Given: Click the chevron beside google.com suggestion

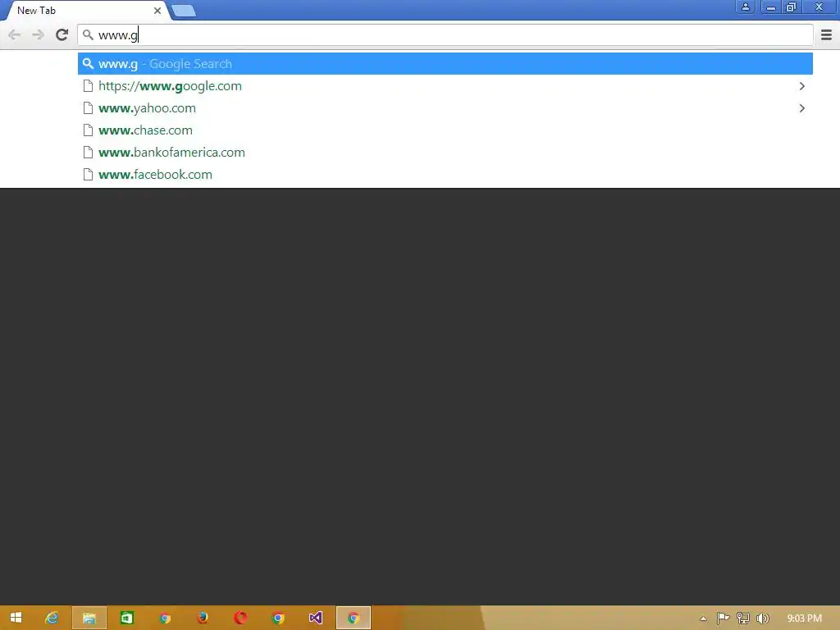Looking at the screenshot, I should [802, 86].
